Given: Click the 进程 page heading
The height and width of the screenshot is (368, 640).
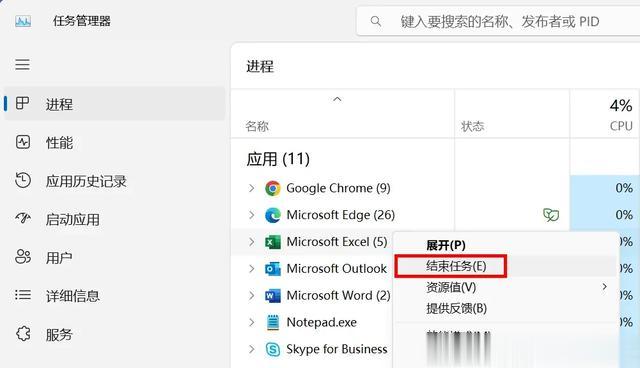Looking at the screenshot, I should (x=260, y=66).
